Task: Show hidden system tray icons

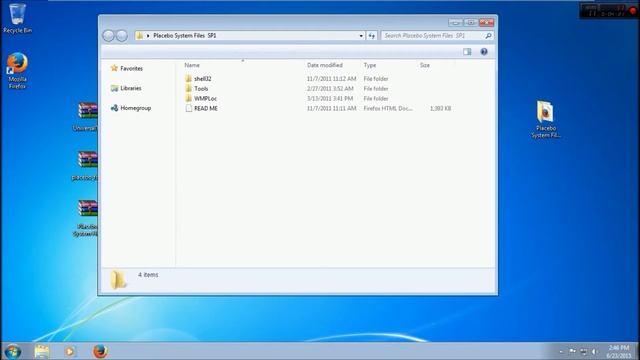Action: click(x=561, y=352)
